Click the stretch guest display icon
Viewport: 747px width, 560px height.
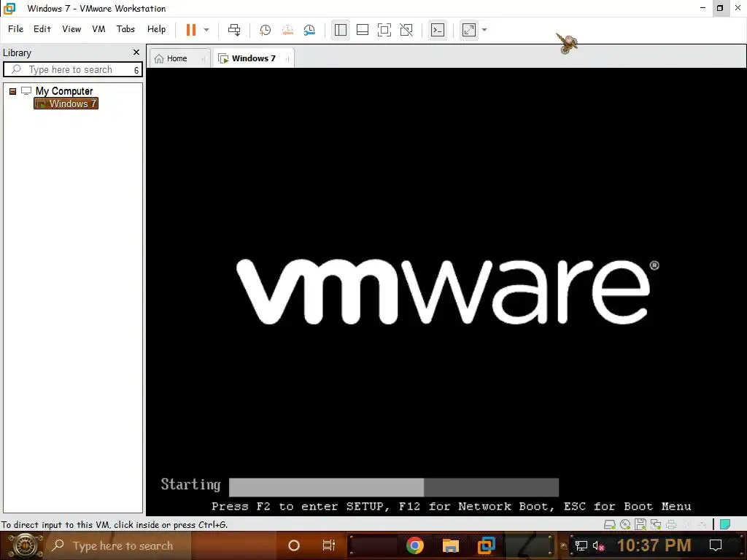pos(469,30)
